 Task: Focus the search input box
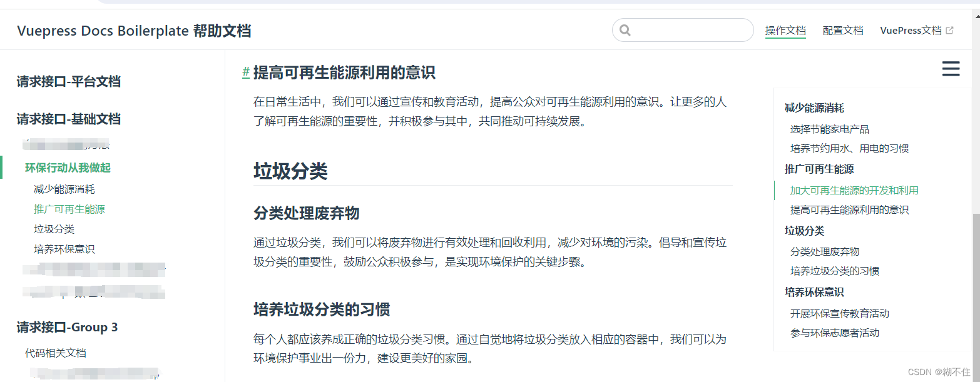click(x=683, y=30)
